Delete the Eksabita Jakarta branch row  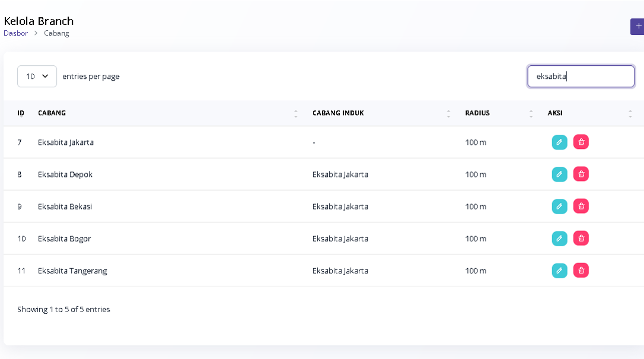(581, 142)
